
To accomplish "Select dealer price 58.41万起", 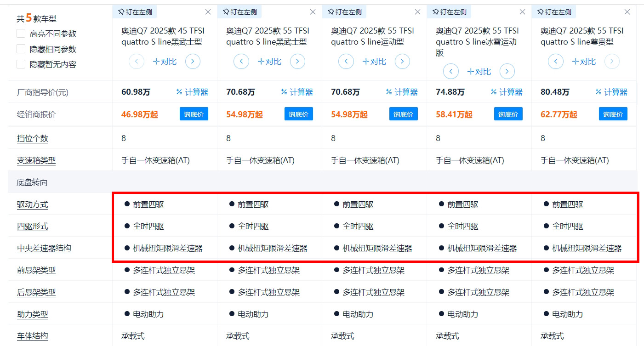I will 454,114.
